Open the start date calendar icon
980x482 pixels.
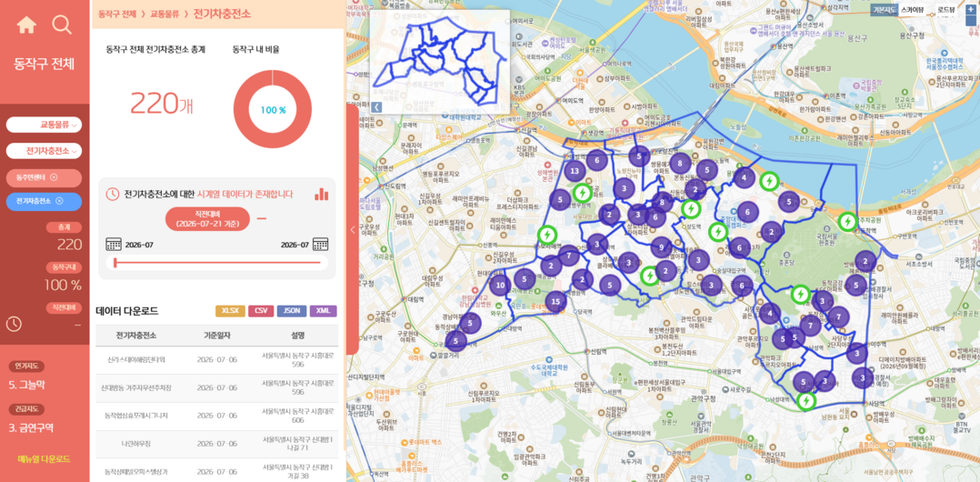(x=113, y=245)
